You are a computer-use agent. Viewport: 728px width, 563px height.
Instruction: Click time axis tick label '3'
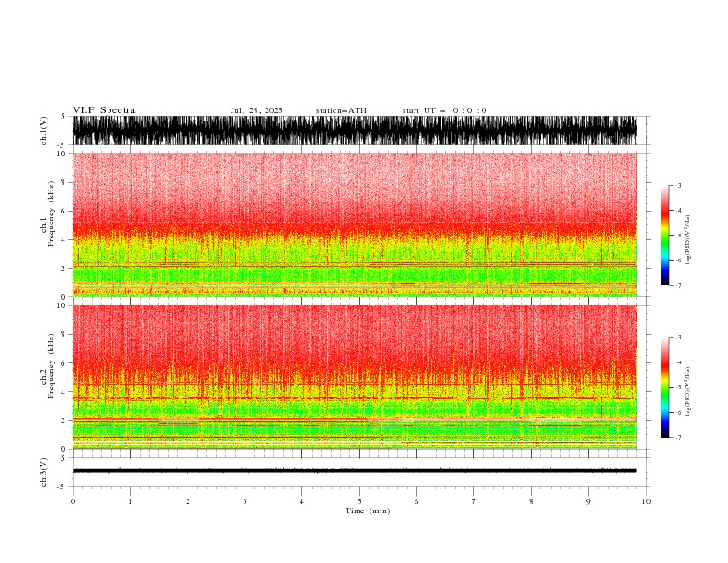245,501
